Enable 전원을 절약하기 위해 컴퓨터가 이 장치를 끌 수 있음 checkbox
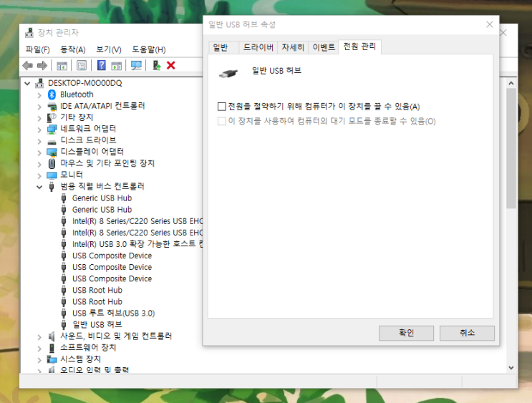This screenshot has height=403, width=532. tap(221, 107)
